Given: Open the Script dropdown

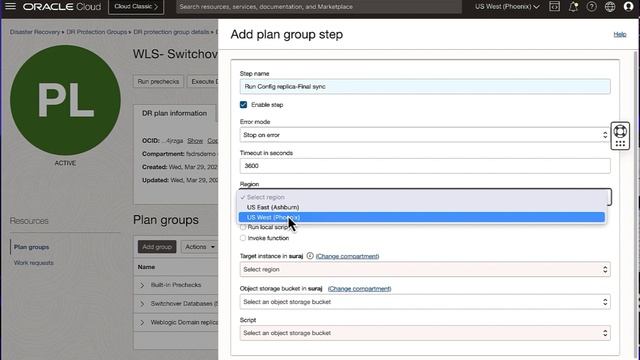Looking at the screenshot, I should [x=425, y=333].
